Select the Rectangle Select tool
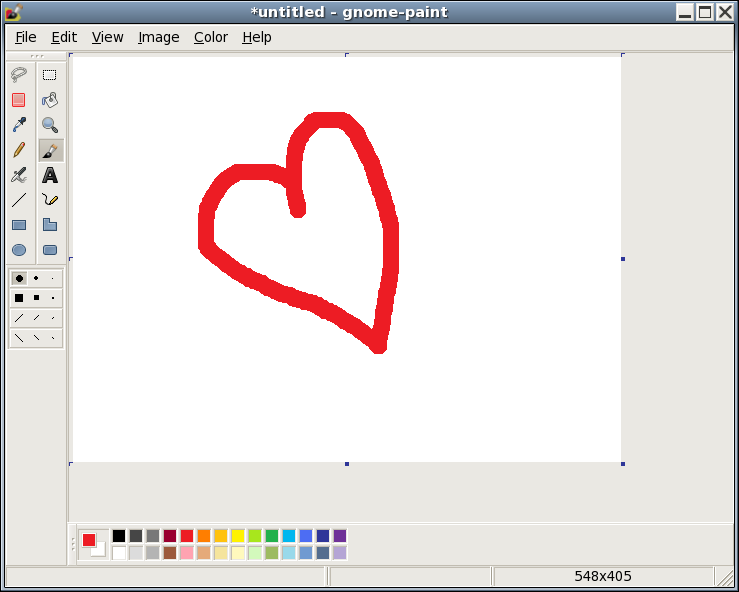 [x=50, y=74]
